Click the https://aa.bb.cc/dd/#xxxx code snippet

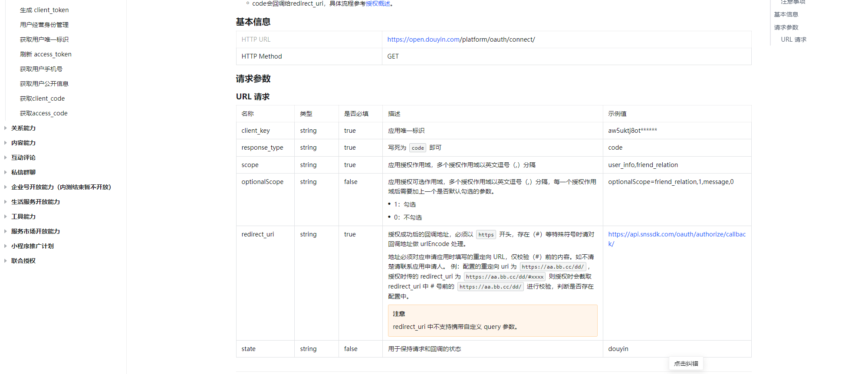[x=505, y=277]
